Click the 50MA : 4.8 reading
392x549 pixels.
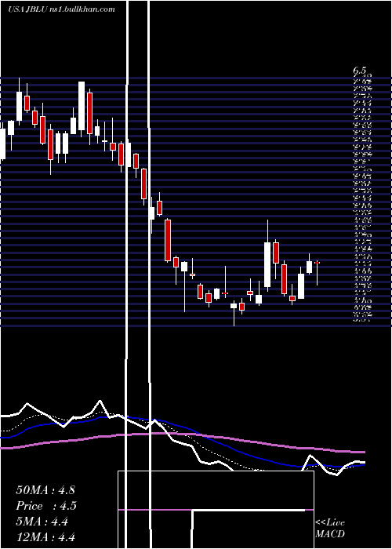coord(45,490)
